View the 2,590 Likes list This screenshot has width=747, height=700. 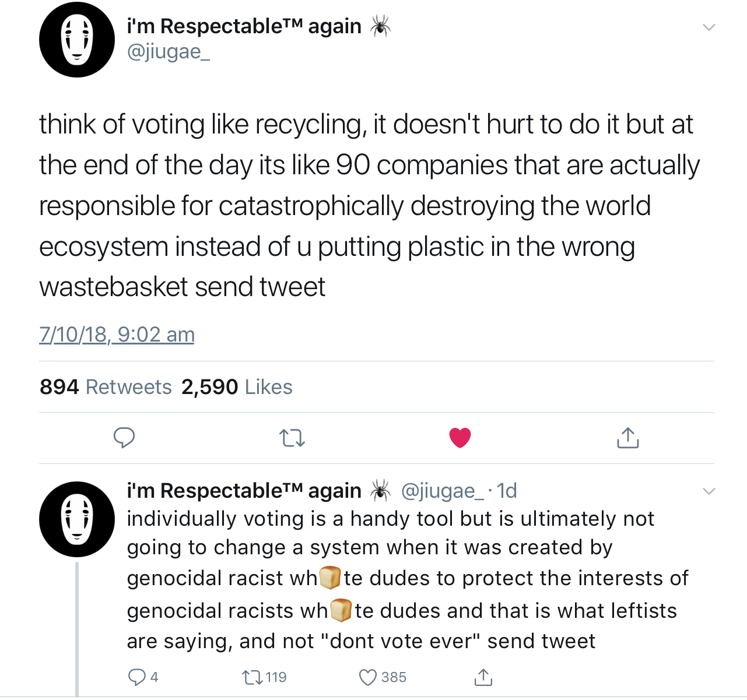pos(237,387)
